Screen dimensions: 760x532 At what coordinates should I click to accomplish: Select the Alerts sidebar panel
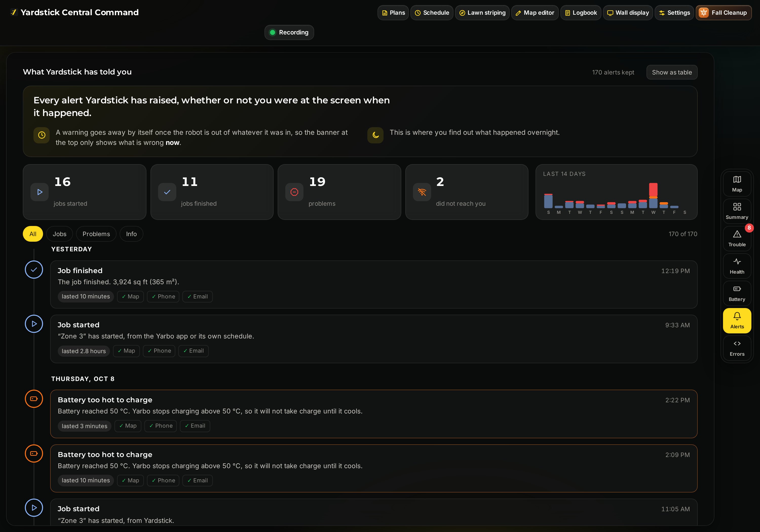tap(737, 320)
